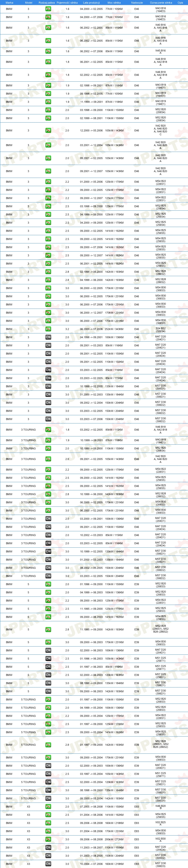Click diesel icon for 3 Touring 08.2002 -> 02.2005

pyautogui.click(x=48, y=568)
